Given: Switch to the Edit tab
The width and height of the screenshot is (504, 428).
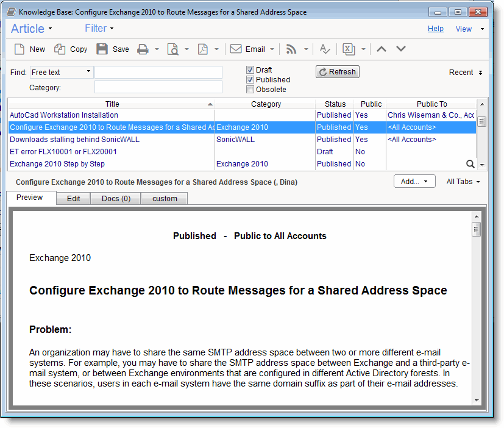Looking at the screenshot, I should click(73, 198).
